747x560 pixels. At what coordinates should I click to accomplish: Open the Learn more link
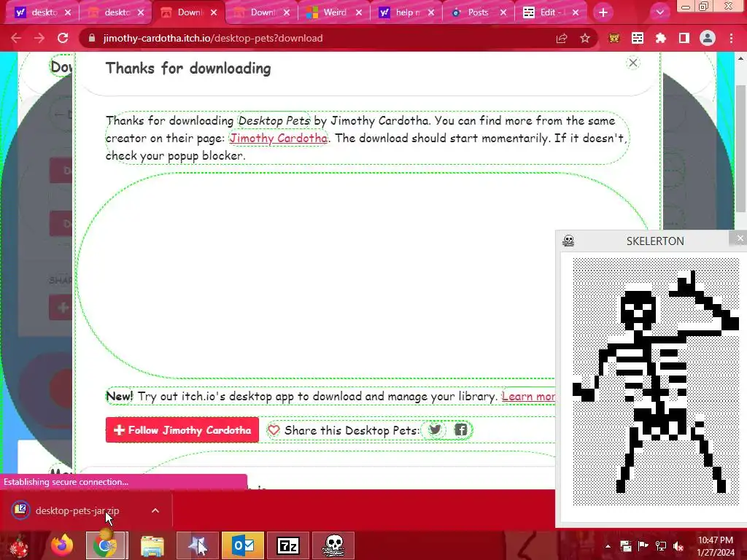pyautogui.click(x=528, y=396)
